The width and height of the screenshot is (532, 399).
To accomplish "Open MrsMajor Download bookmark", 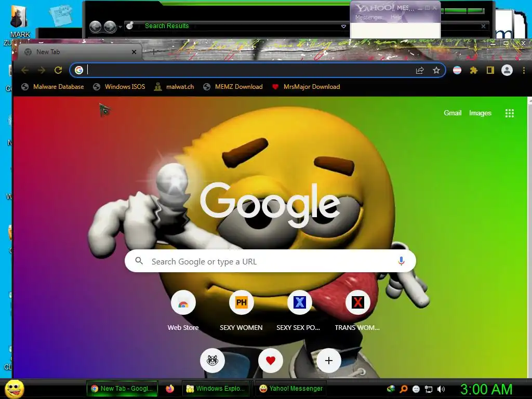I will [x=306, y=87].
